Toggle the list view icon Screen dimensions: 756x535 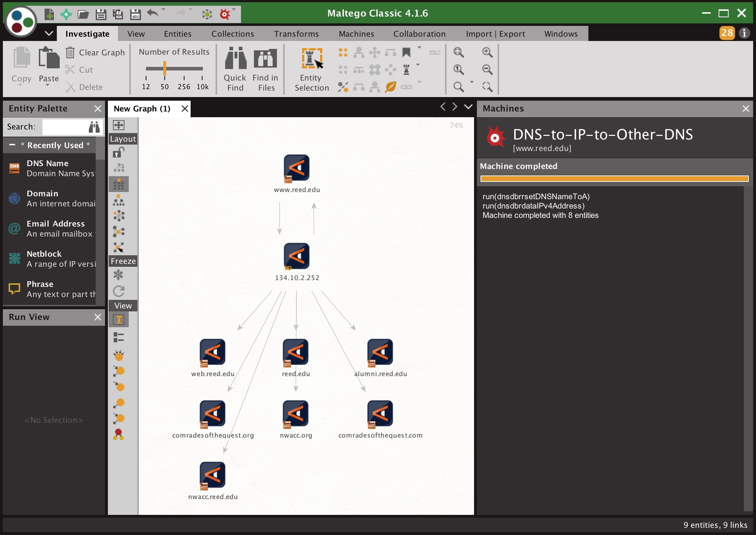coord(119,337)
